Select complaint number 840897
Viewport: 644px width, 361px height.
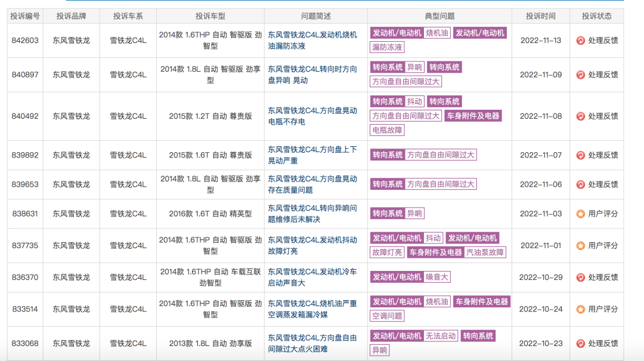tap(25, 75)
